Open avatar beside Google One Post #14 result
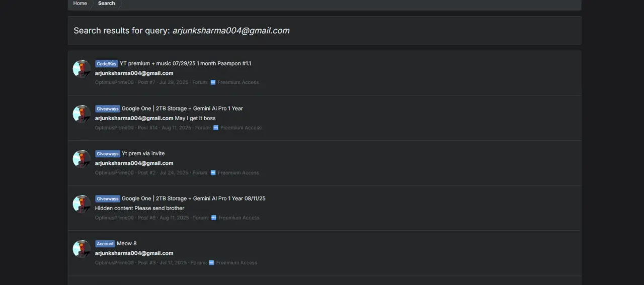Image resolution: width=644 pixels, height=285 pixels. click(82, 114)
